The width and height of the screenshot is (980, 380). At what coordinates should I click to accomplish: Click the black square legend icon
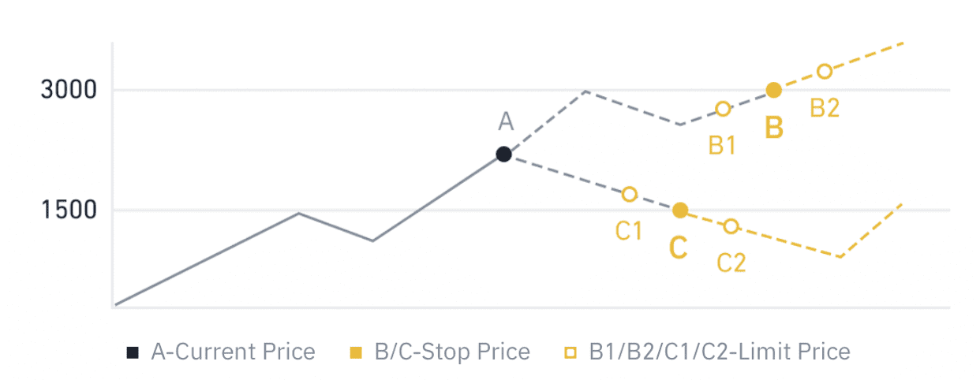pyautogui.click(x=133, y=352)
